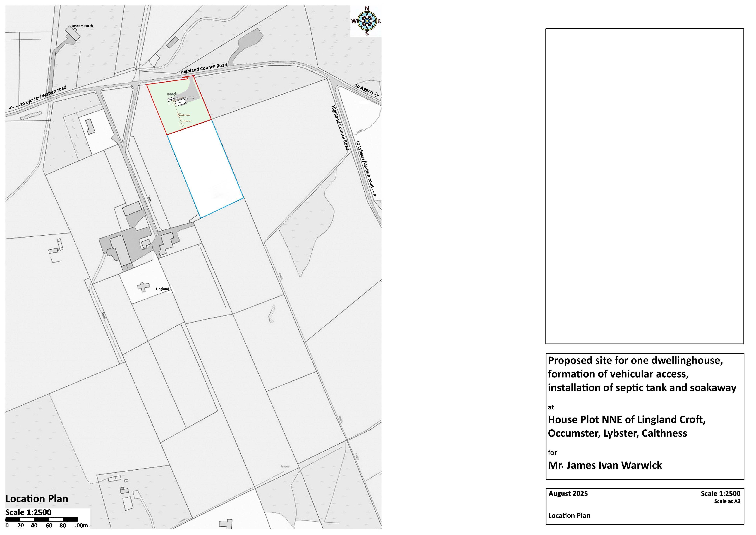The width and height of the screenshot is (756, 535).
Task: Click 'Proposed site for one dwellinghouse,' line
Action: [635, 360]
